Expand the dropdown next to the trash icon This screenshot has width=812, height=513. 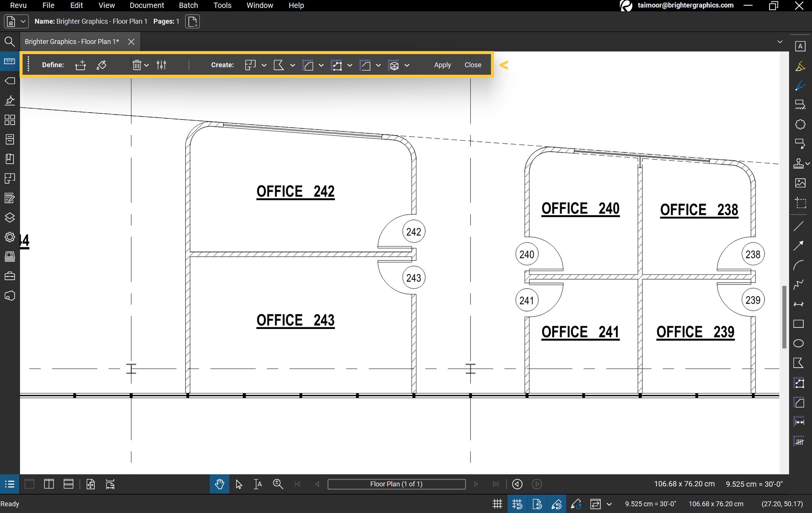[x=147, y=65]
